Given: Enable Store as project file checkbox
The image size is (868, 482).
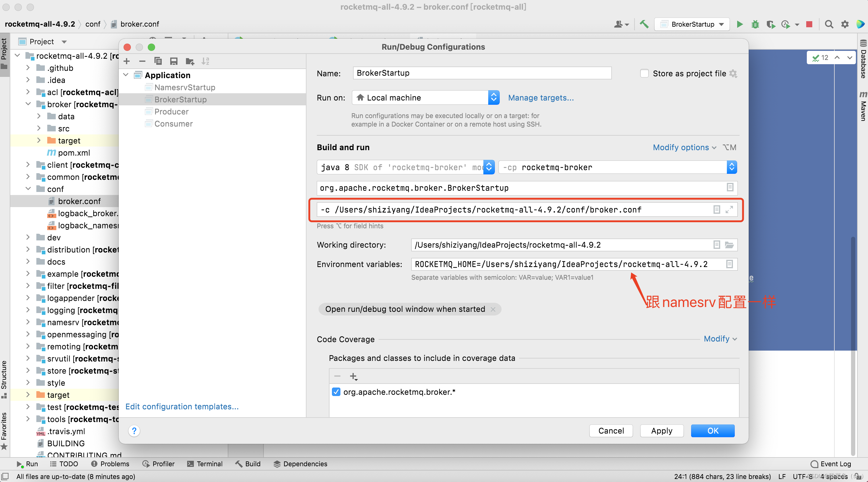Looking at the screenshot, I should click(x=644, y=74).
